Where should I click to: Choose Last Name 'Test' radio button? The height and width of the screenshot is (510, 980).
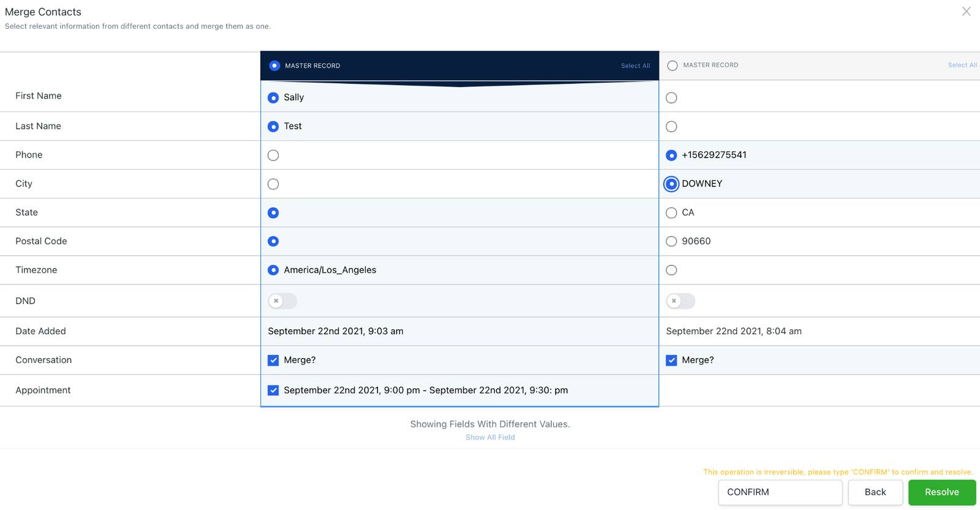tap(273, 127)
